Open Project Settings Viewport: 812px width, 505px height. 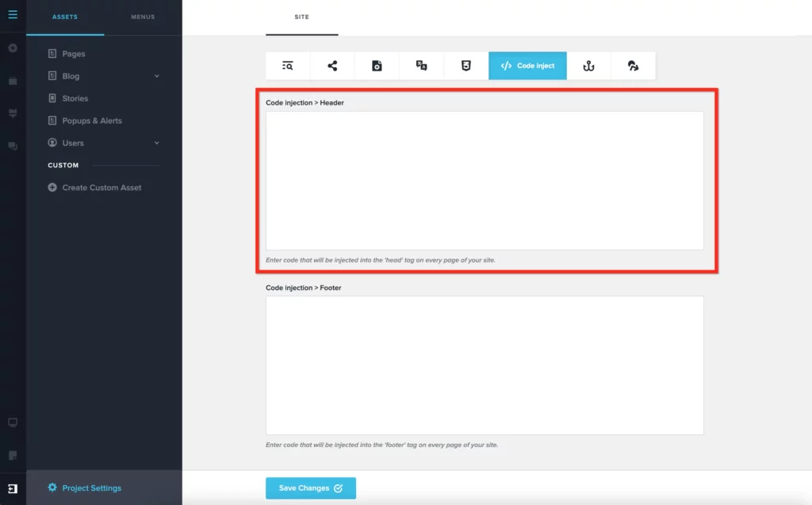pyautogui.click(x=91, y=488)
